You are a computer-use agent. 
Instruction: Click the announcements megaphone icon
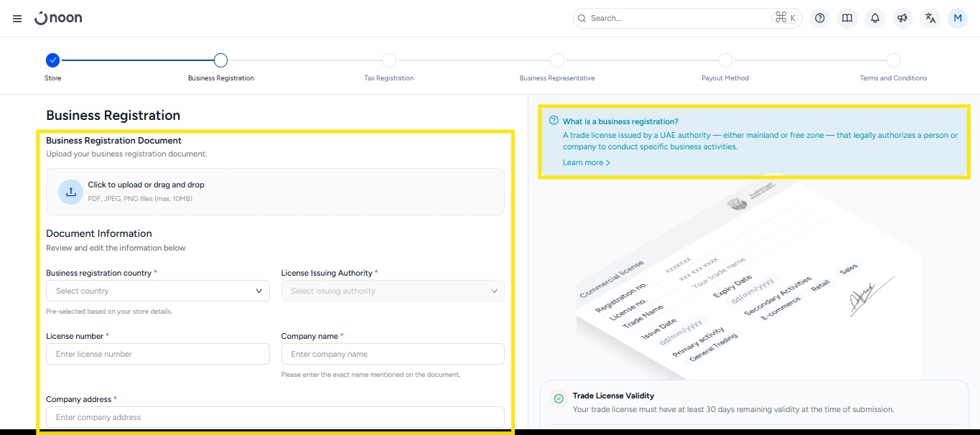[x=902, y=19]
